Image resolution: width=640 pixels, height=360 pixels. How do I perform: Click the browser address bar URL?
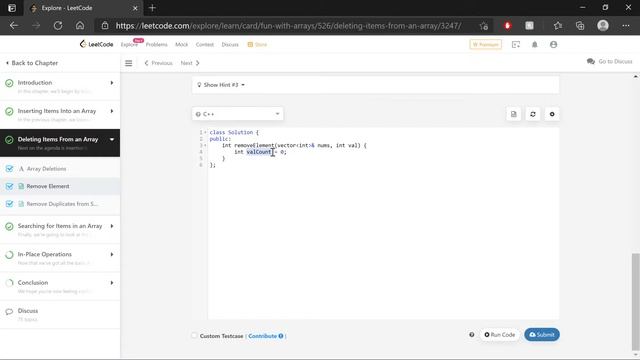click(x=288, y=26)
